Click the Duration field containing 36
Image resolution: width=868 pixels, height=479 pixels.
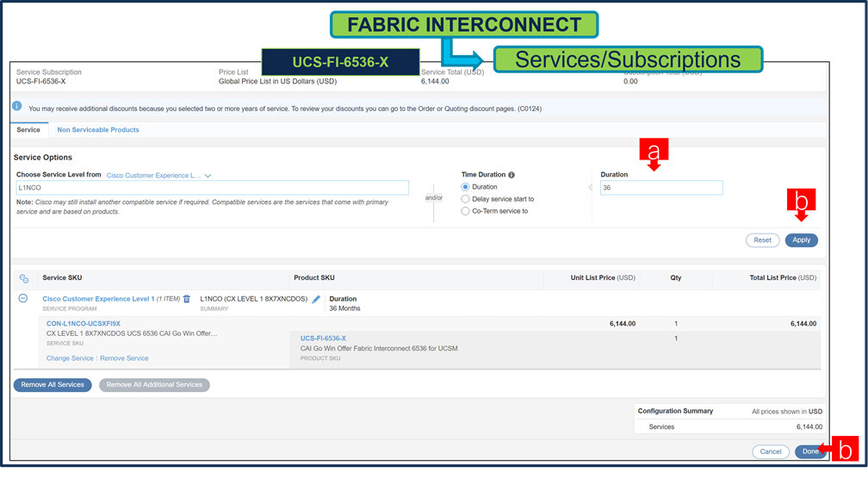click(x=661, y=188)
